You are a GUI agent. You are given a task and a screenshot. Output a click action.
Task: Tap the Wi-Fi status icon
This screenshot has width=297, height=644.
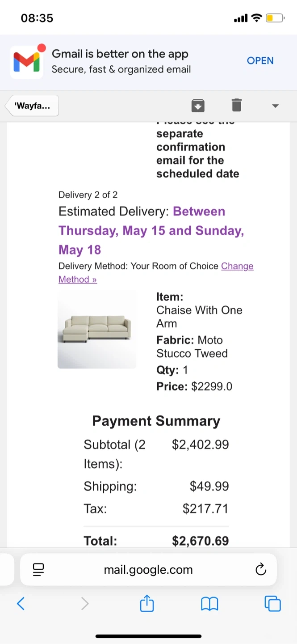coord(256,18)
